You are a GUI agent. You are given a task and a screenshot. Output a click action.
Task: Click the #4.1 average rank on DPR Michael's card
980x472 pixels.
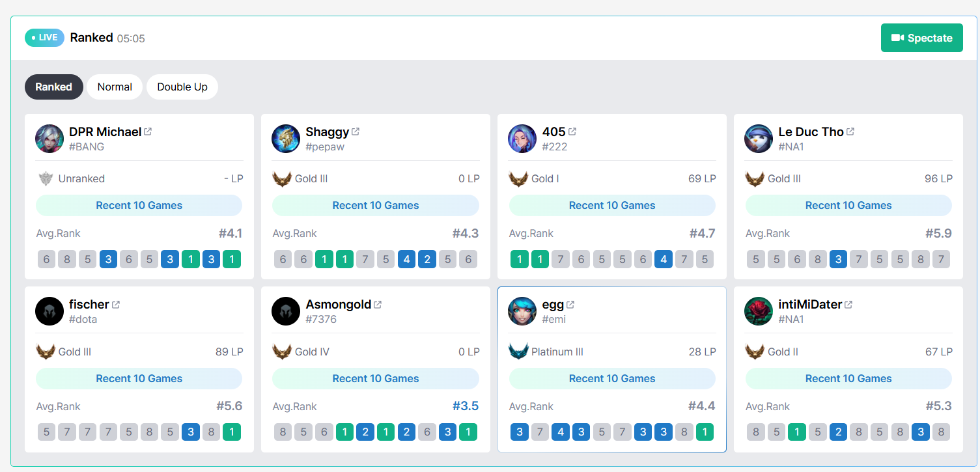[x=231, y=232]
